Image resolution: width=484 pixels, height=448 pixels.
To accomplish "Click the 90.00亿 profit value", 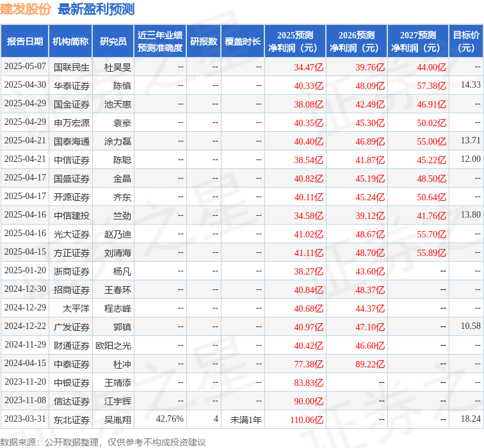I will [309, 401].
